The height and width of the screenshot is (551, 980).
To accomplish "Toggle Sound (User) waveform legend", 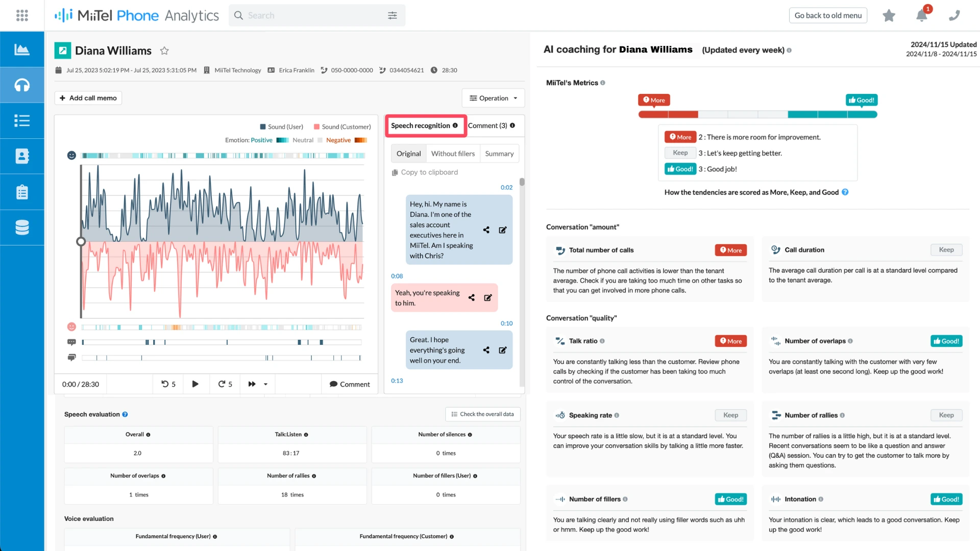I will [281, 127].
